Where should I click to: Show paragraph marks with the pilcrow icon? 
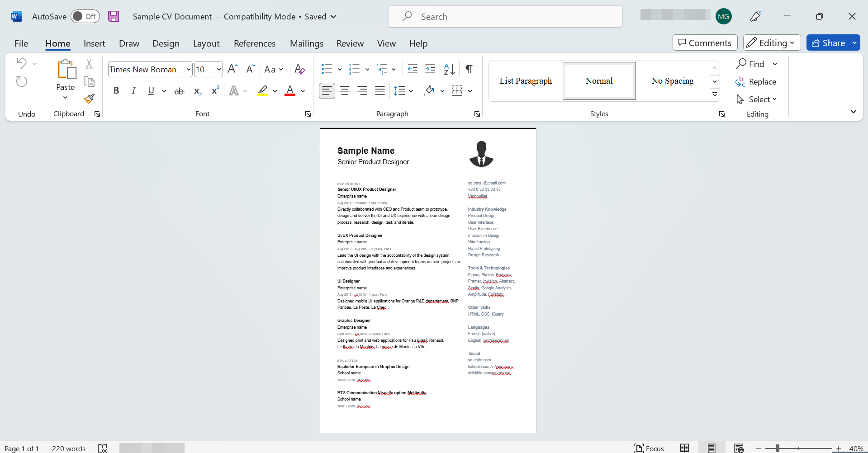point(469,69)
